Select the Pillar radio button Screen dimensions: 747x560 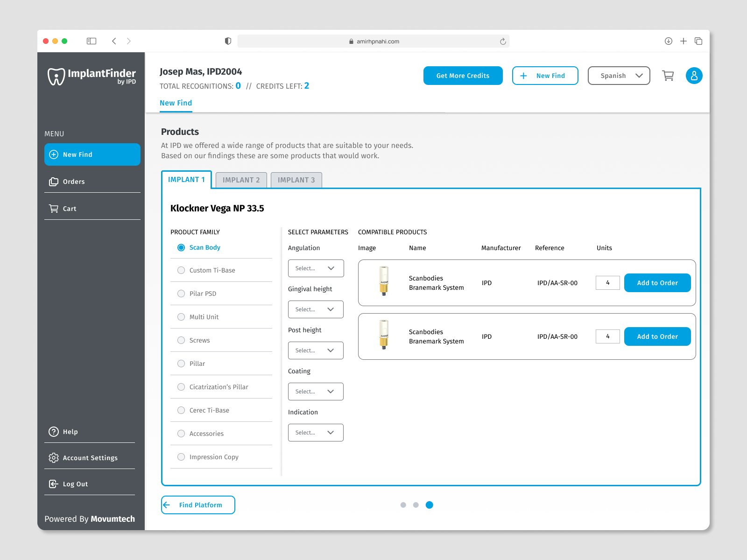[x=181, y=364]
